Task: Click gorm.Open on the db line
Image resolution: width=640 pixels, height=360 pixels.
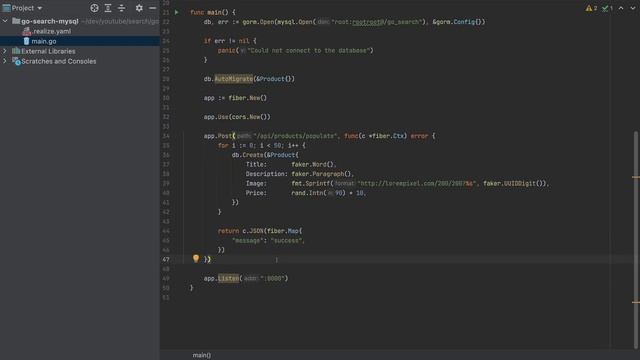Action: 258,22
